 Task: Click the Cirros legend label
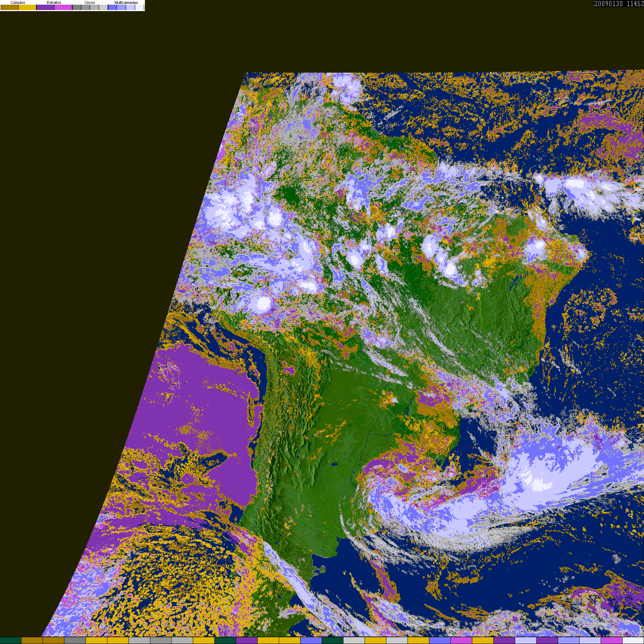pos(90,3)
